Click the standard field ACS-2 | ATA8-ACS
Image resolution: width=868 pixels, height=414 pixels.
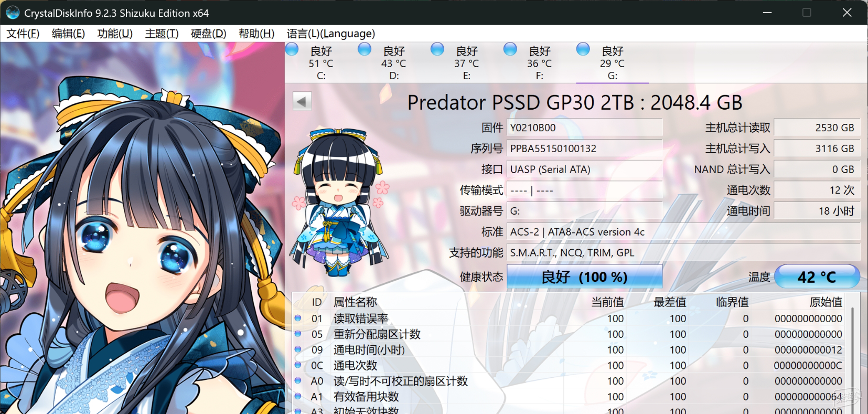683,232
